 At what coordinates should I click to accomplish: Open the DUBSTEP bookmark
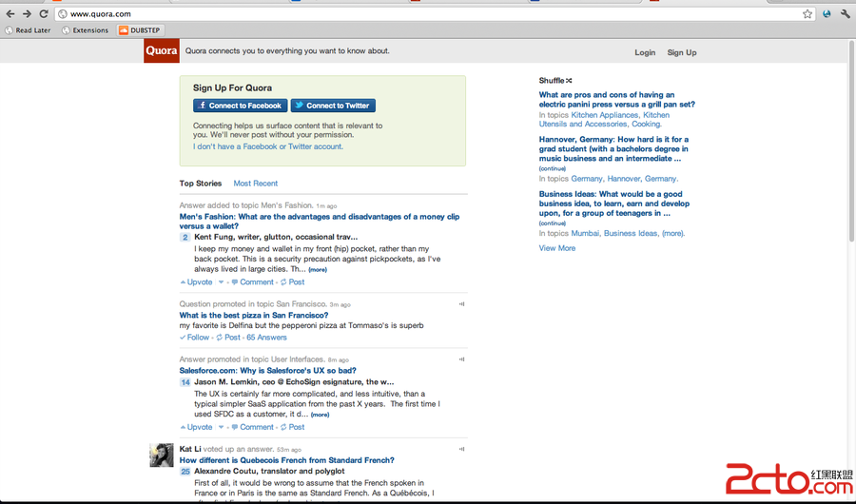(140, 30)
